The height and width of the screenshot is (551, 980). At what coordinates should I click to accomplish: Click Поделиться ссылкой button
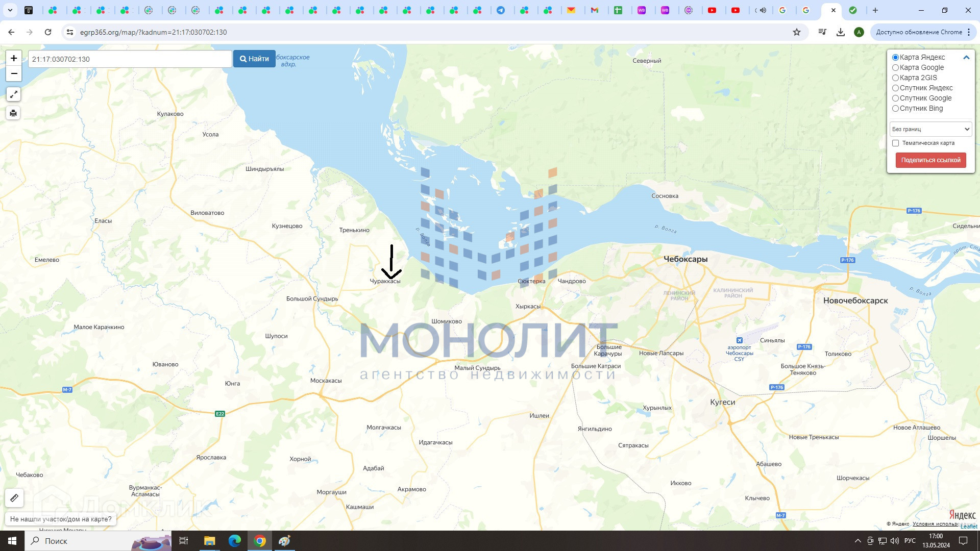[930, 160]
